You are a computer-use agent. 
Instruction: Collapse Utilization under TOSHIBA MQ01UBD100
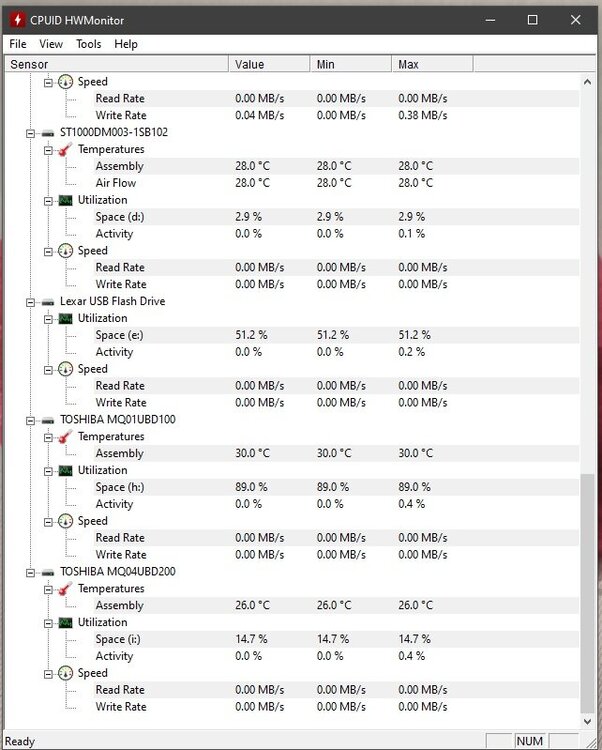(x=48, y=470)
